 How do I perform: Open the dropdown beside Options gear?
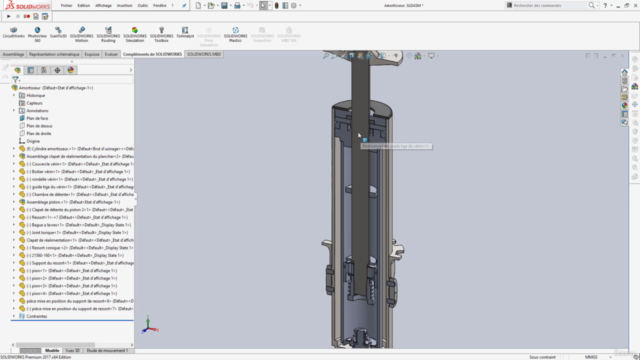[x=300, y=5]
